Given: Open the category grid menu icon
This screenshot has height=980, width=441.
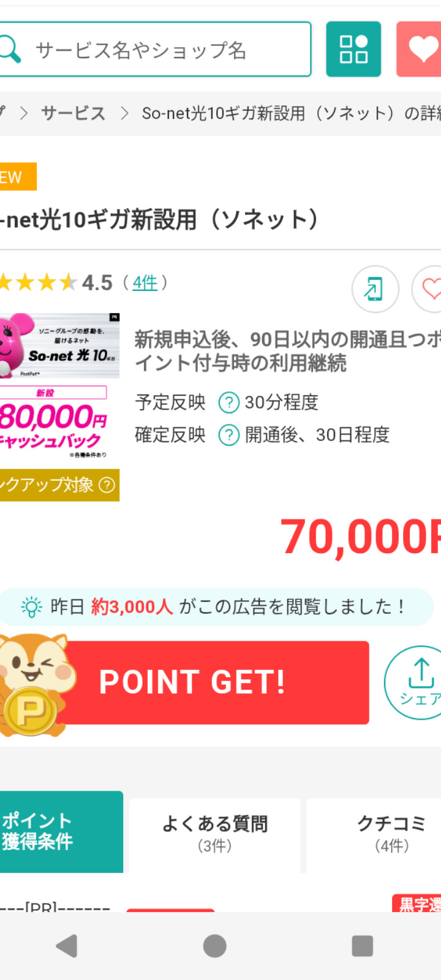Looking at the screenshot, I should (353, 49).
